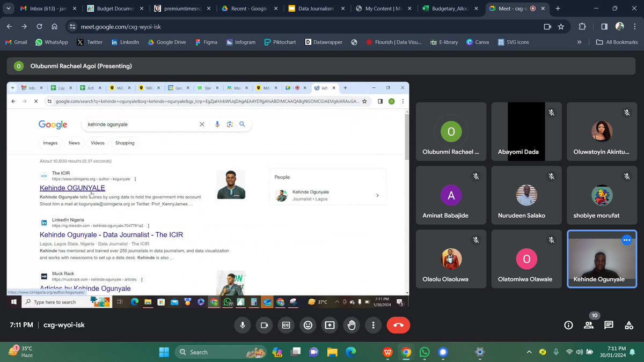Image resolution: width=644 pixels, height=362 pixels.
Task: Open WhatsApp from Windows taskbar
Action: click(425, 352)
